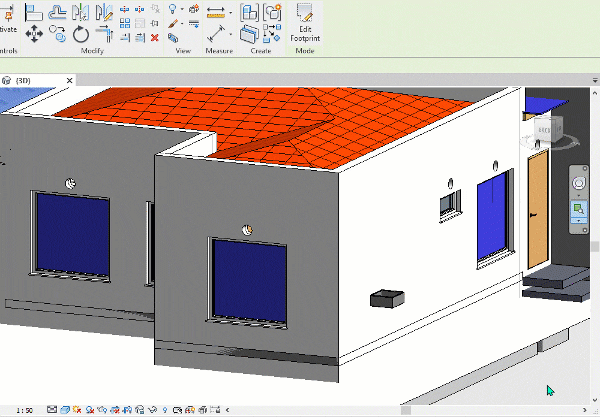The image size is (600, 417).
Task: Toggle Highlight Displacement Sets icon
Action: coord(202,410)
